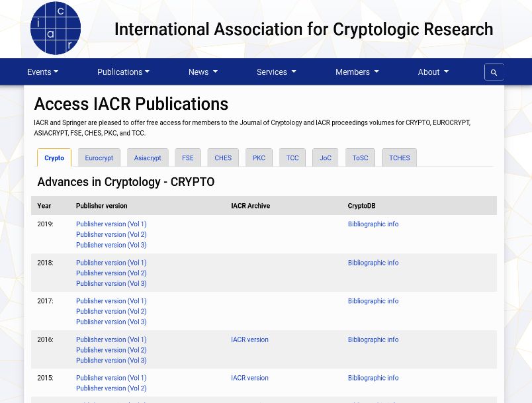Expand the About dropdown menu
532x403 pixels.
433,72
